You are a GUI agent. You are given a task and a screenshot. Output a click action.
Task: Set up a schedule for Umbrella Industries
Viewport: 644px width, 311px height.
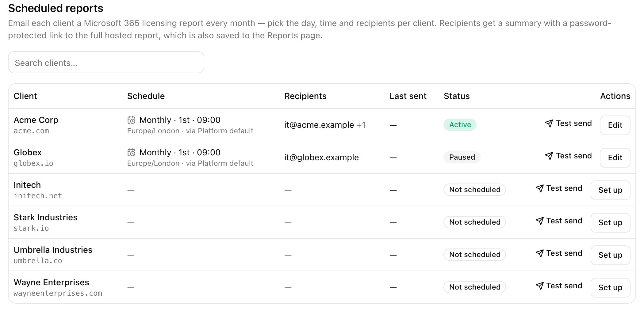pyautogui.click(x=610, y=255)
